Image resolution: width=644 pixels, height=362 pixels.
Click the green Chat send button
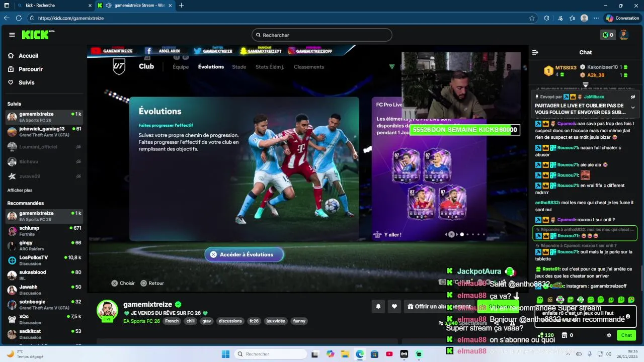coord(626,335)
